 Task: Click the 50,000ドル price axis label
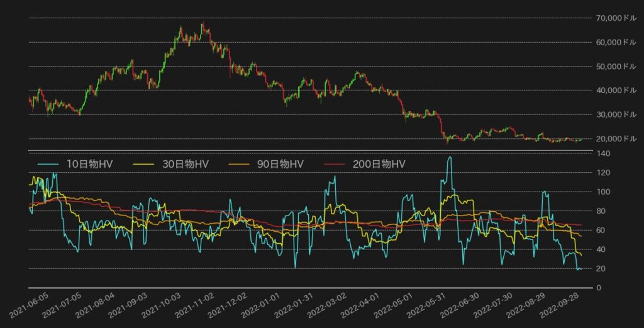(x=616, y=66)
